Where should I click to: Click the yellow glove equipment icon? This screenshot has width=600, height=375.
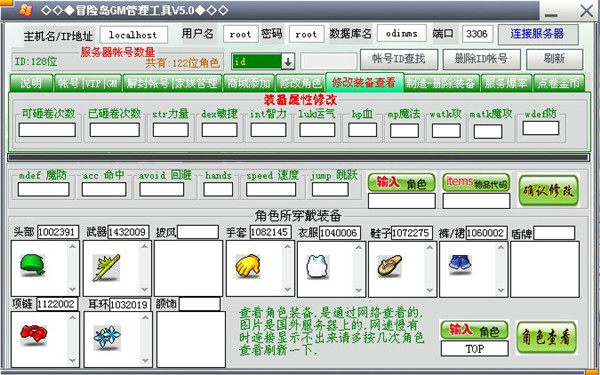click(x=248, y=266)
